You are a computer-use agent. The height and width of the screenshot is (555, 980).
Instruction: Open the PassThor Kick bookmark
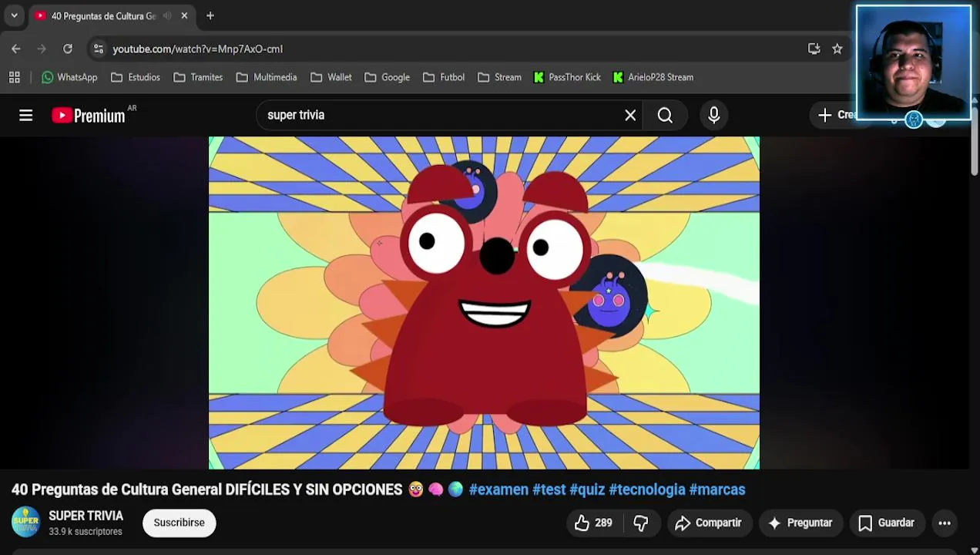pos(567,77)
